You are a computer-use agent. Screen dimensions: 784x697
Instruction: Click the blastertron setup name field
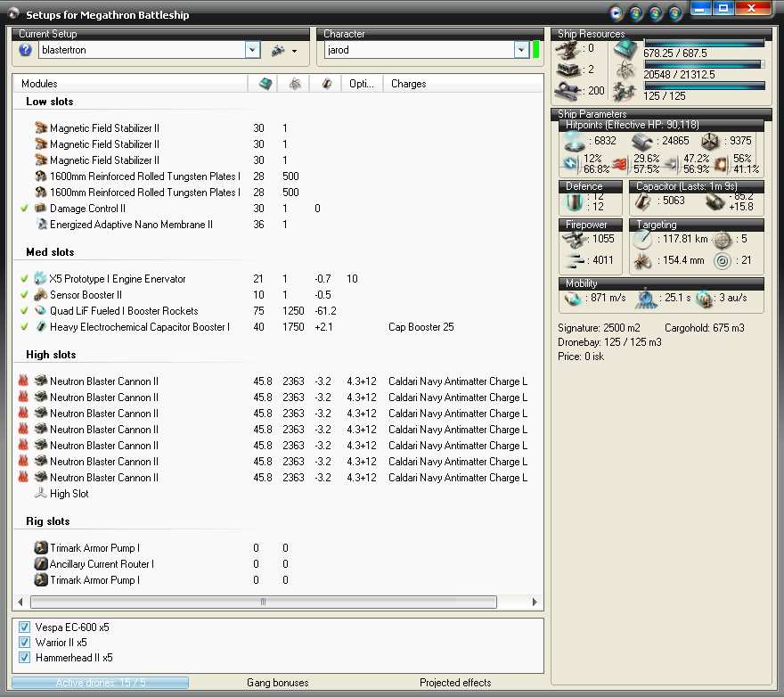pyautogui.click(x=142, y=50)
